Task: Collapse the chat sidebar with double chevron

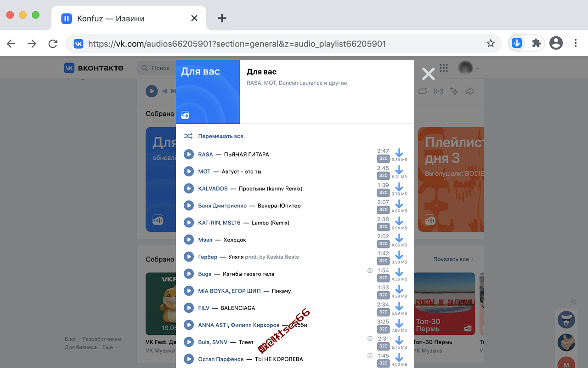Action: (x=573, y=301)
